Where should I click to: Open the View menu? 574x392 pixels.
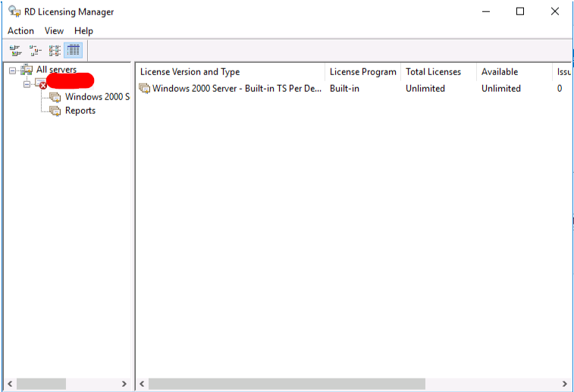[54, 31]
